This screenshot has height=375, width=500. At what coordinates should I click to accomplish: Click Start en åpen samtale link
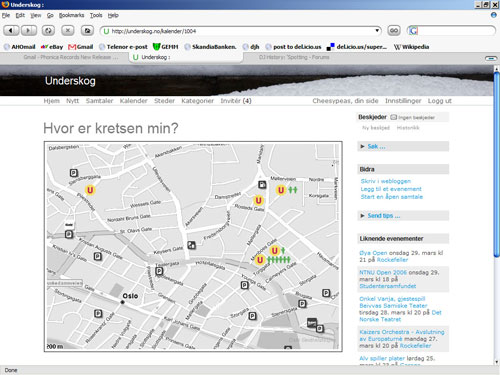(392, 197)
